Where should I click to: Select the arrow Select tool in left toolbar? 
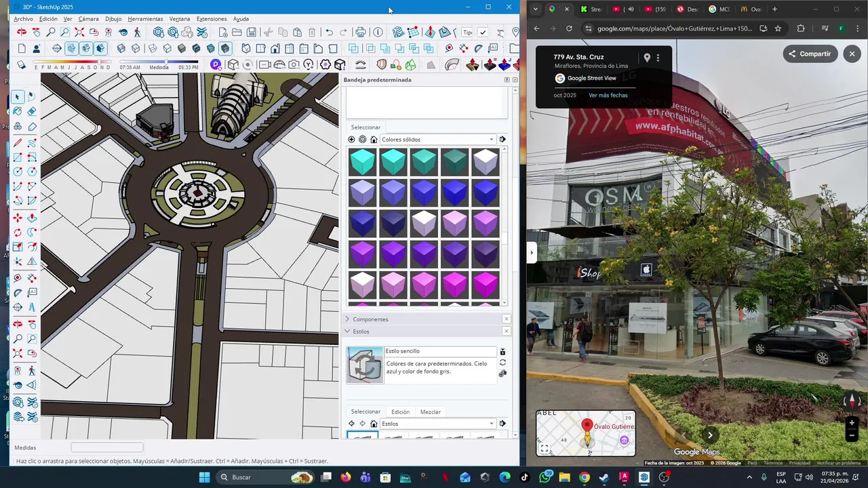point(18,97)
